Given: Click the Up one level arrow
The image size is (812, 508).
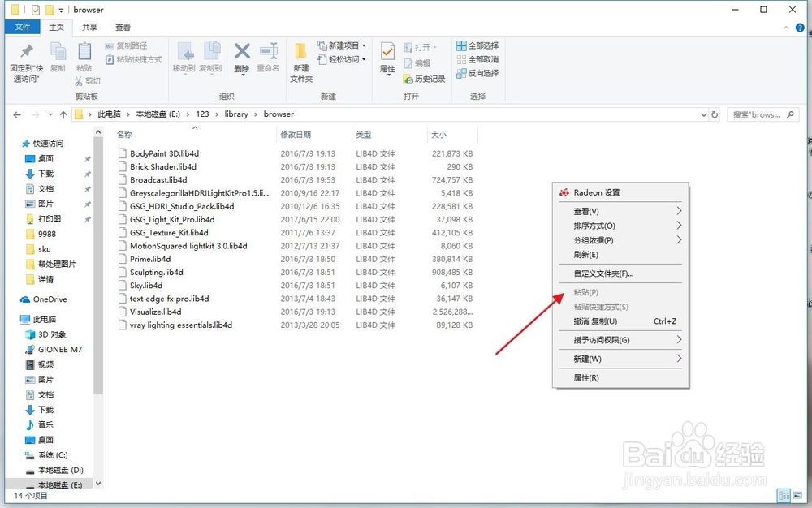Looking at the screenshot, I should [x=63, y=114].
